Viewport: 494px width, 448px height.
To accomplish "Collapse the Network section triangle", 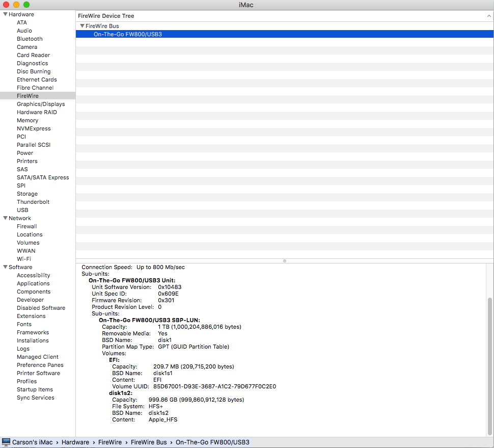I will [5, 218].
